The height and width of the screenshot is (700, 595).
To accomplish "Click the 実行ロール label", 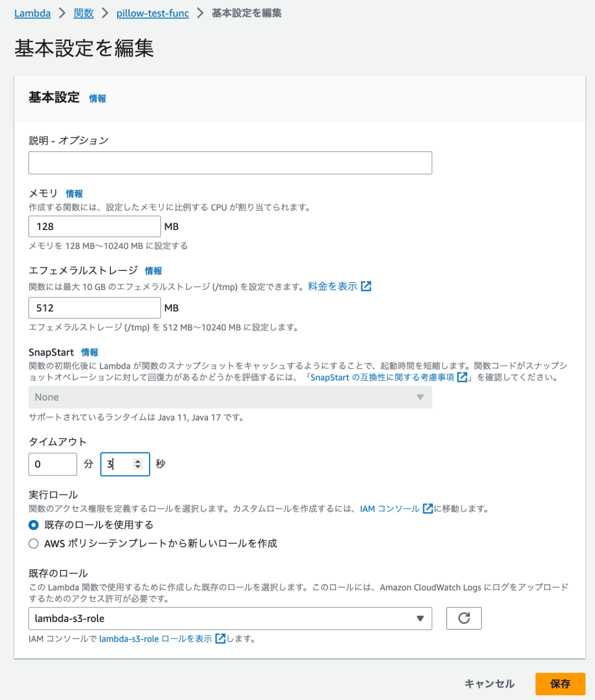I will (x=53, y=494).
